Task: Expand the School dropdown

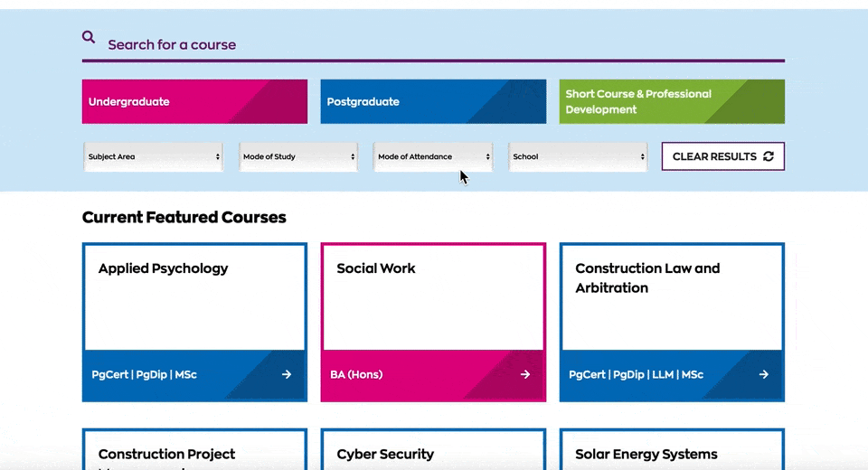Action: pyautogui.click(x=578, y=156)
